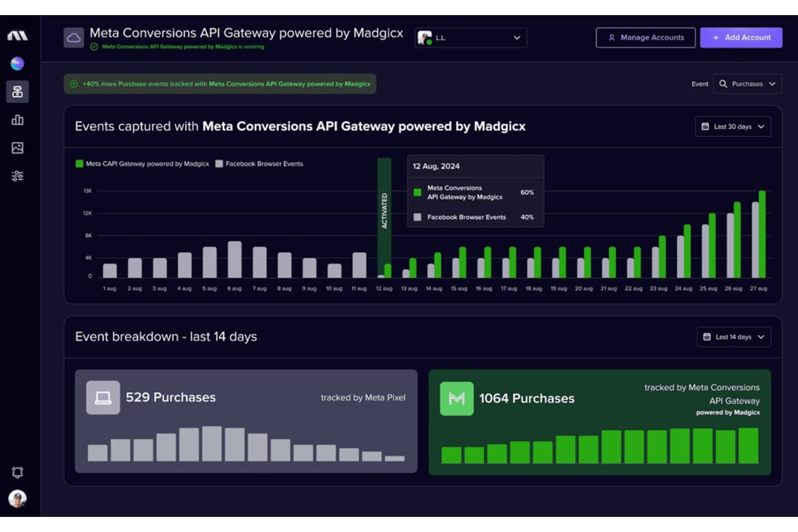Image resolution: width=798 pixels, height=532 pixels.
Task: Click the laptop icon on Meta Pixel card
Action: click(x=103, y=398)
